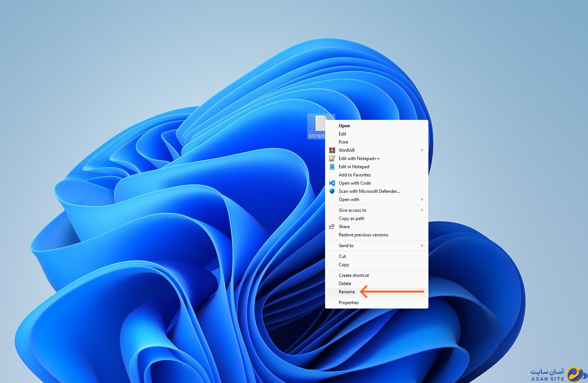The image size is (588, 383).
Task: Choose Rename from the context menu
Action: 347,292
